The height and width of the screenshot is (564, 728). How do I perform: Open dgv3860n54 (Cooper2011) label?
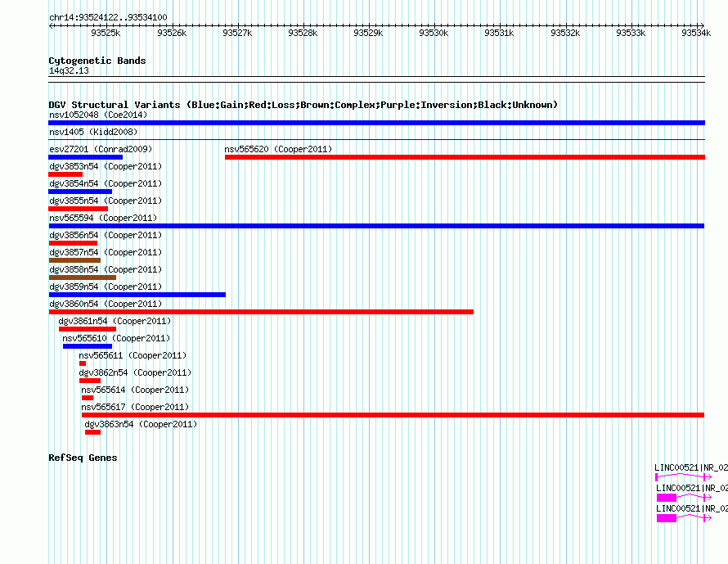106,304
